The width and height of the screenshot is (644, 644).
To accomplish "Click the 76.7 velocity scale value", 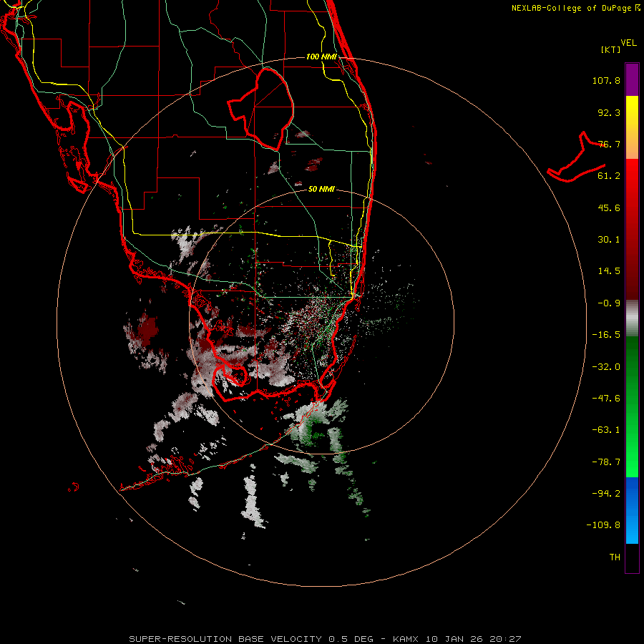I will (x=609, y=144).
